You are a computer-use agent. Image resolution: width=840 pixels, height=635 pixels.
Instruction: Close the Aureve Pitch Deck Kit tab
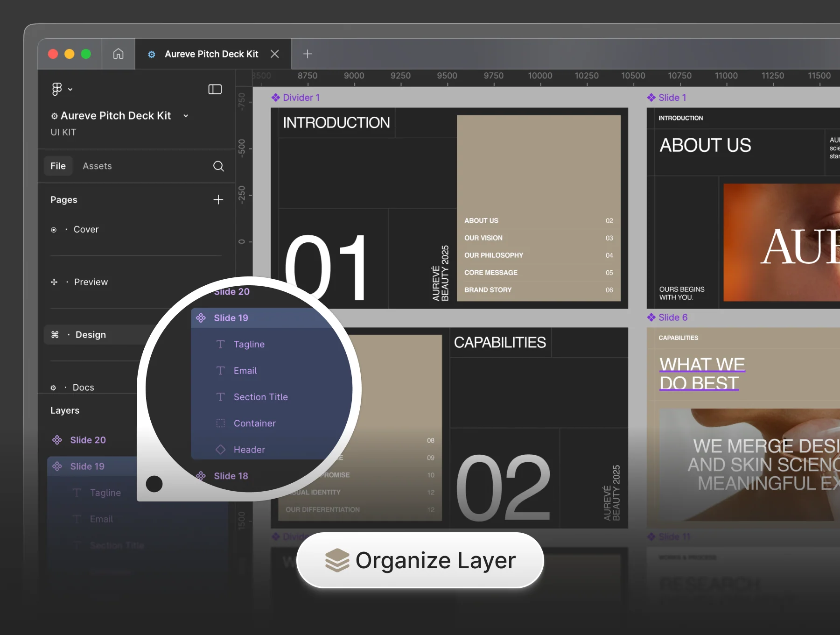click(275, 54)
